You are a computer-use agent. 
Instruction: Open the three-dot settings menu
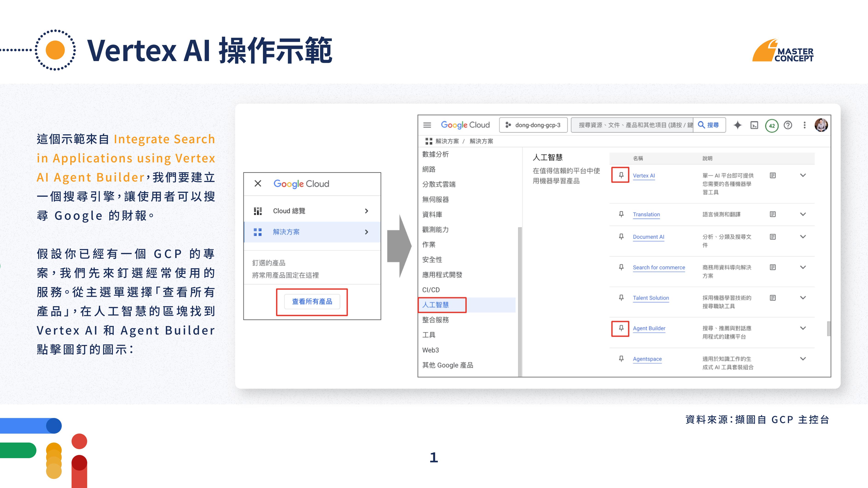click(805, 125)
